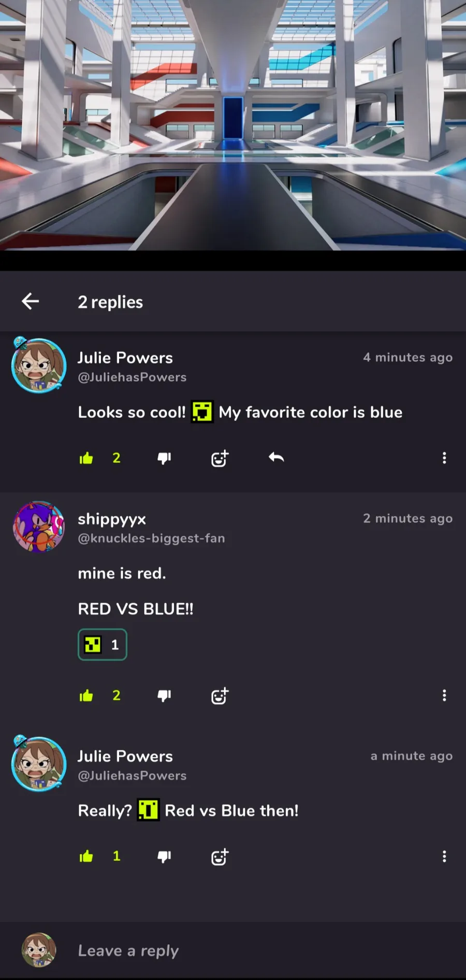This screenshot has height=980, width=466.
Task: Tap the arena image above the replies
Action: (x=233, y=125)
